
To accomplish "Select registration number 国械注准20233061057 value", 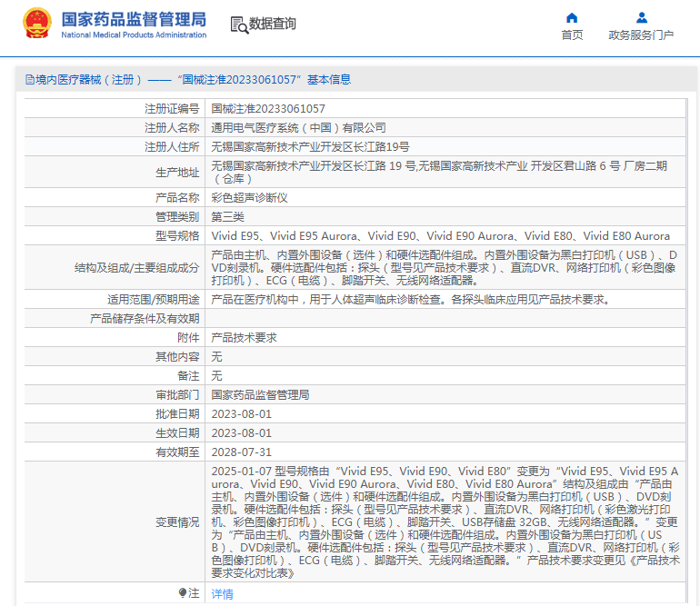I will [x=268, y=108].
